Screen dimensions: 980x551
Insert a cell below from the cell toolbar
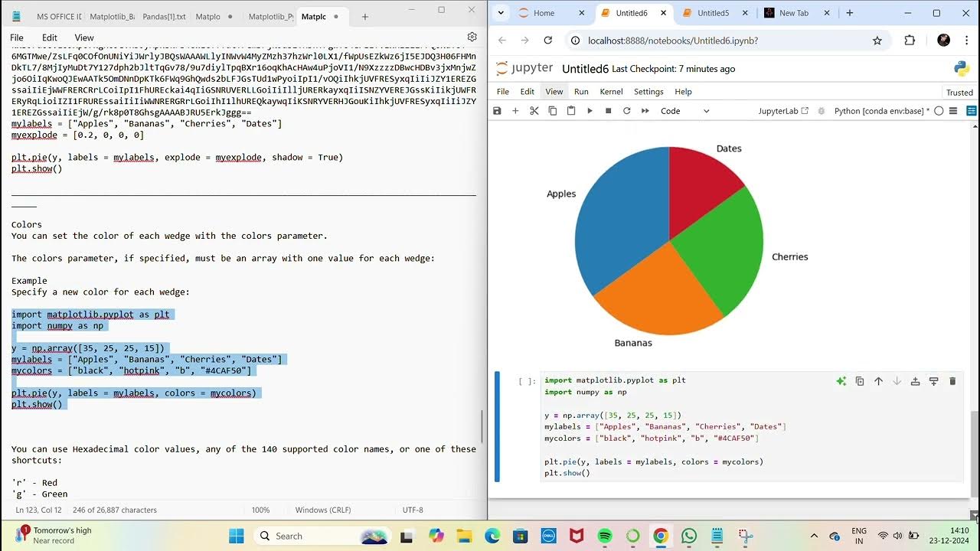coord(934,381)
